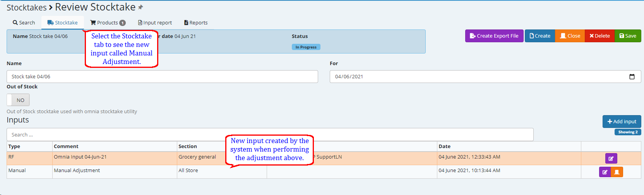644x195 pixels.
Task: Open the Input report tab
Action: click(x=155, y=23)
